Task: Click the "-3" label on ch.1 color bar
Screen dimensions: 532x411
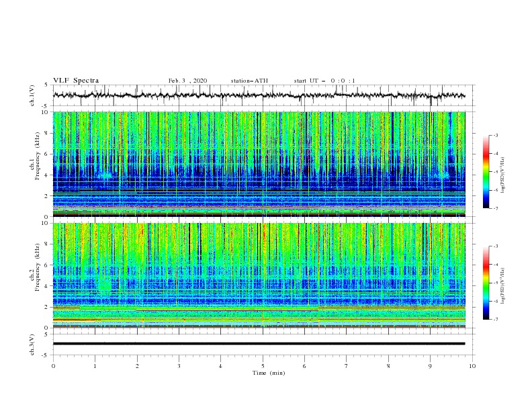Action: [x=495, y=136]
